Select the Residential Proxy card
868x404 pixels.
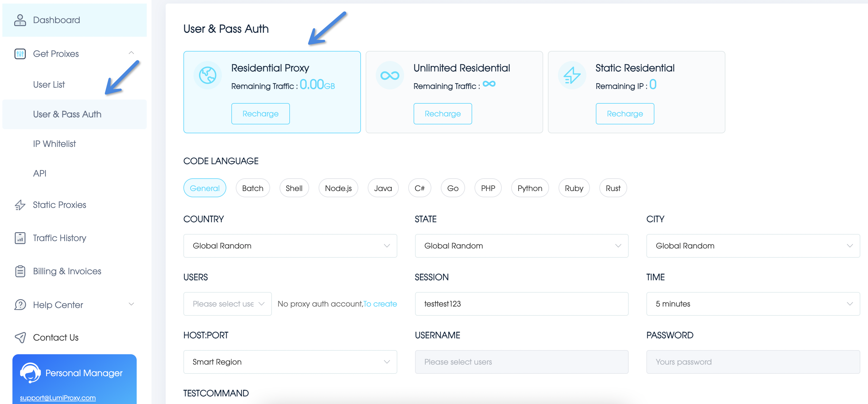[272, 92]
